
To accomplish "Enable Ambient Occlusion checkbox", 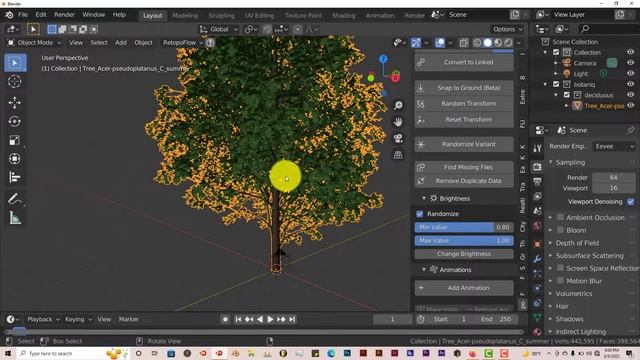I will point(560,217).
